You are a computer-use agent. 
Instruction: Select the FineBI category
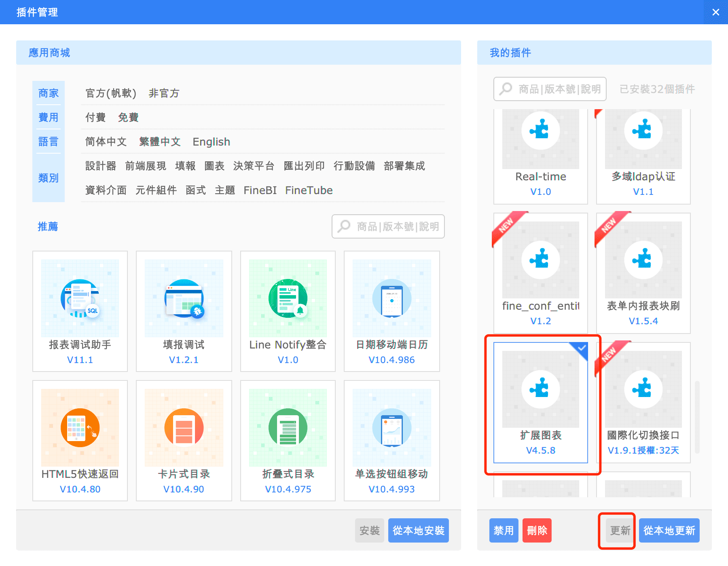pyautogui.click(x=260, y=190)
